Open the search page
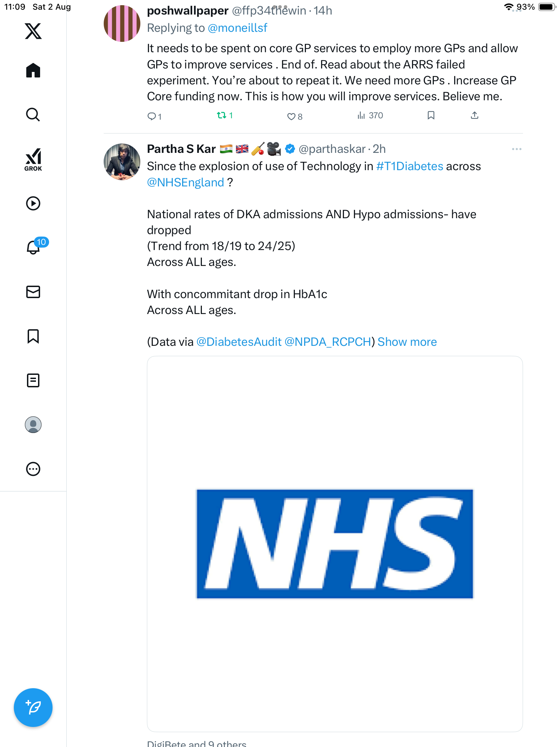The height and width of the screenshot is (747, 560). [33, 115]
